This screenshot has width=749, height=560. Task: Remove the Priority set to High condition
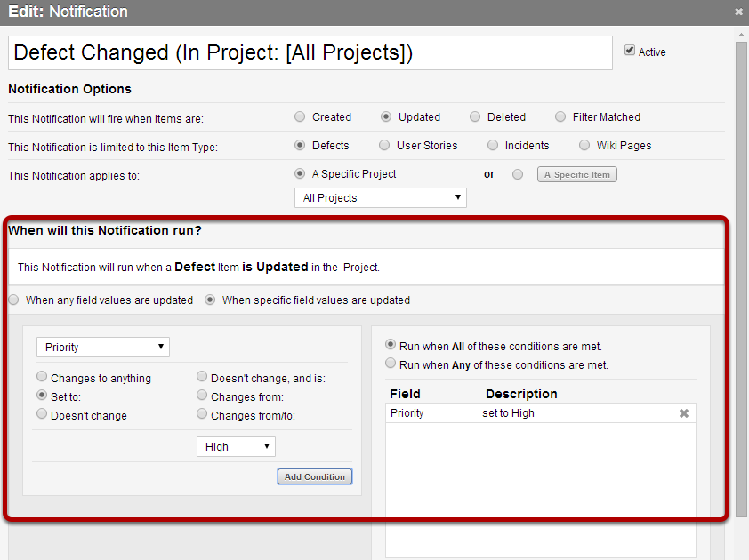click(x=683, y=413)
